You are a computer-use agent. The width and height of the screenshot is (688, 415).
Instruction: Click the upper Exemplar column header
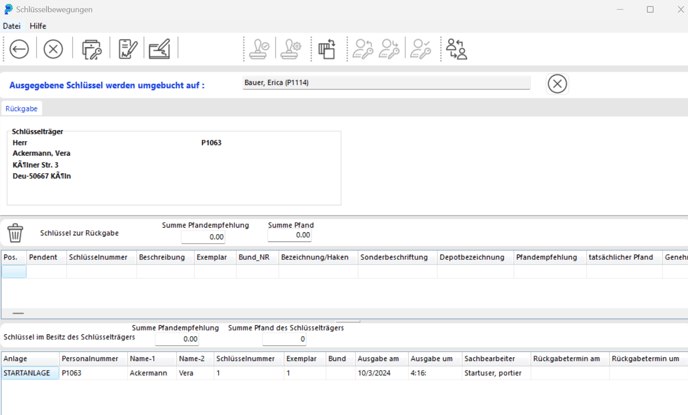coord(215,258)
